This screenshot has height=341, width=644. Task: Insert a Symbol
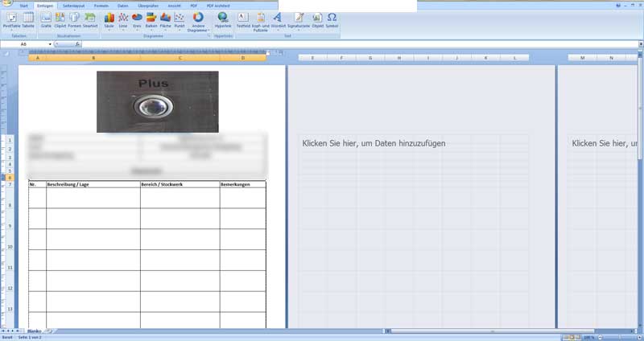[332, 21]
